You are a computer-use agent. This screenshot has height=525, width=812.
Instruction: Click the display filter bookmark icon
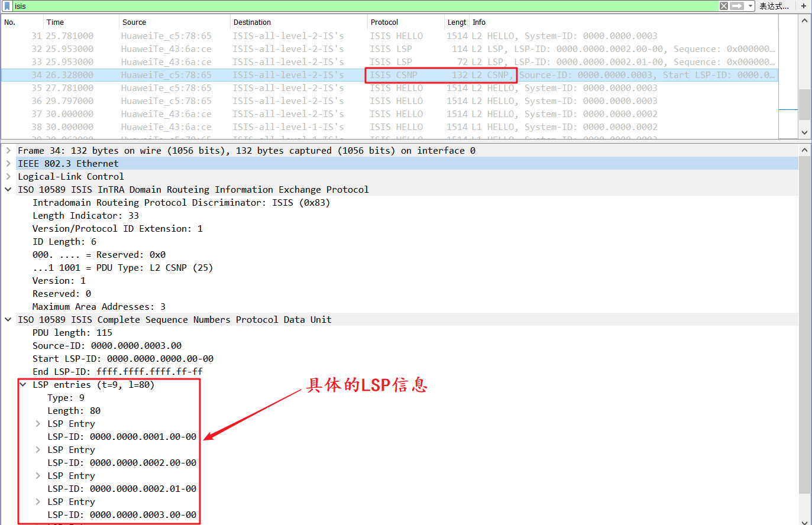pos(8,6)
